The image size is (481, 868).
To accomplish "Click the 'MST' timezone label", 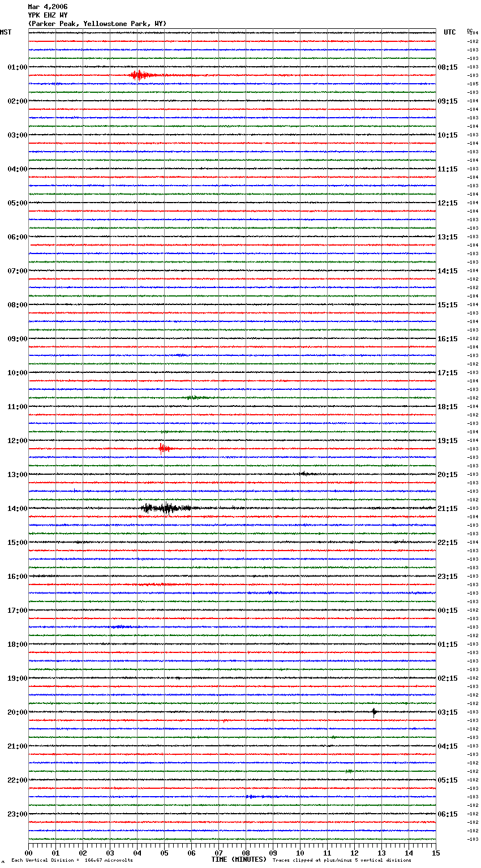I will click(x=6, y=32).
